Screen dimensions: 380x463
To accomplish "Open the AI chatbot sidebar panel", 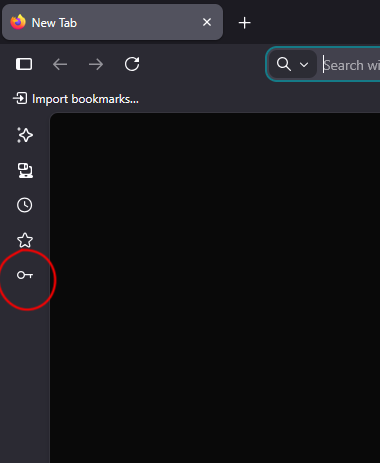I will pyautogui.click(x=25, y=135).
